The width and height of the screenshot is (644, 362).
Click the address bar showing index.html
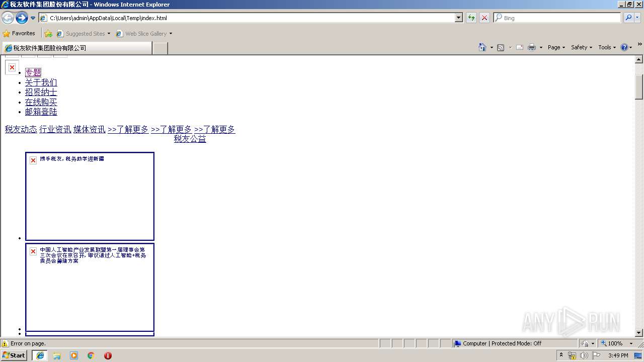247,18
